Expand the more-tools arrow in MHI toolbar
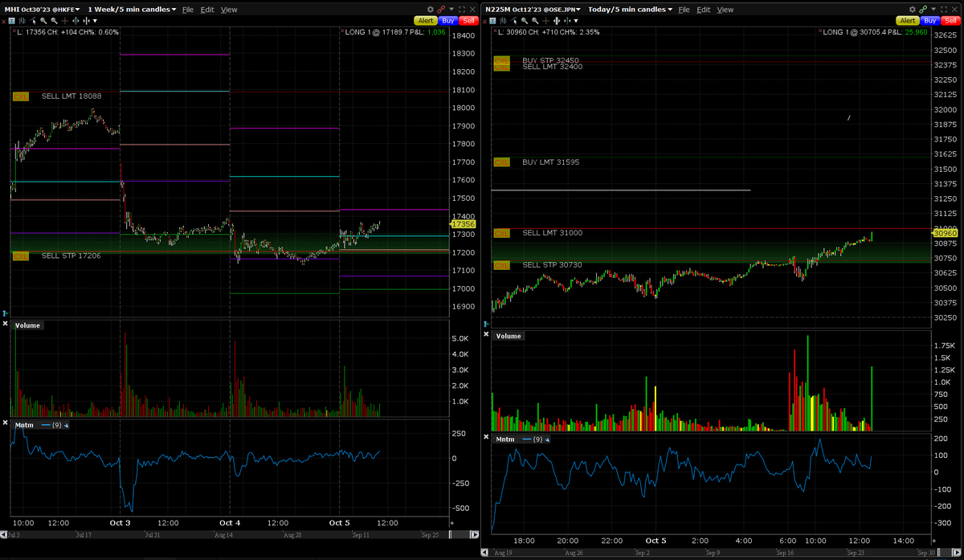 click(95, 21)
